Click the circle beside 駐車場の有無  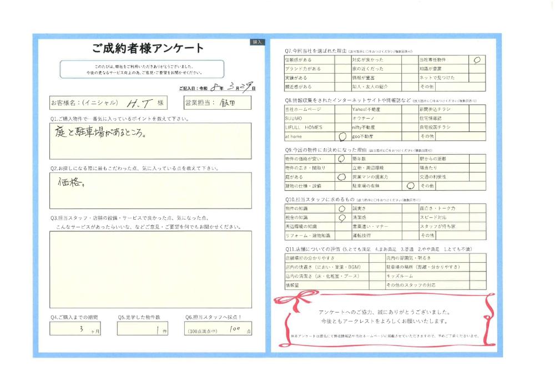pyautogui.click(x=410, y=186)
